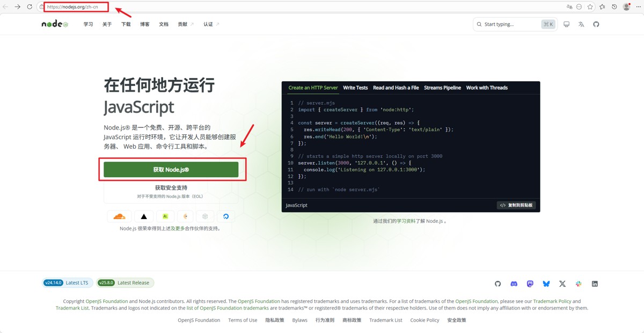This screenshot has width=644, height=333.
Task: Open the 博客 navigation item
Action: pos(145,24)
